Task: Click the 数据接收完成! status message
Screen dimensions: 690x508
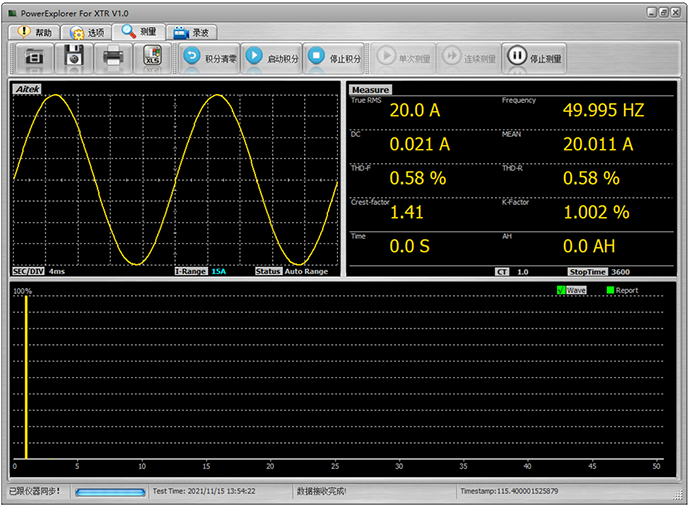Action: click(321, 491)
